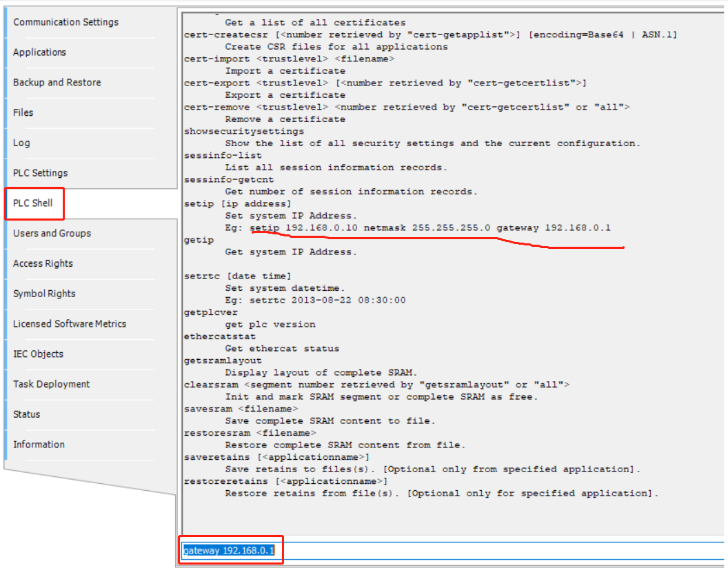Image resolution: width=728 pixels, height=568 pixels.
Task: Switch to the Status tab
Action: coord(26,414)
